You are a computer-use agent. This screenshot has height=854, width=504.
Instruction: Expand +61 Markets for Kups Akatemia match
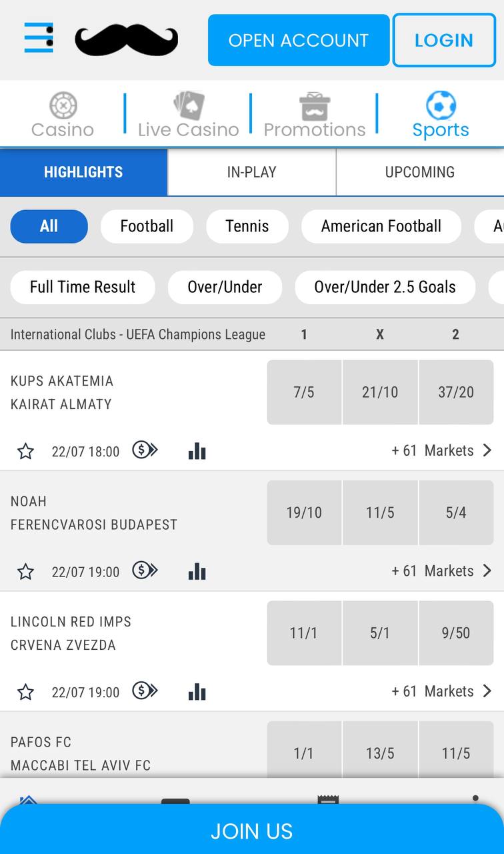(441, 450)
